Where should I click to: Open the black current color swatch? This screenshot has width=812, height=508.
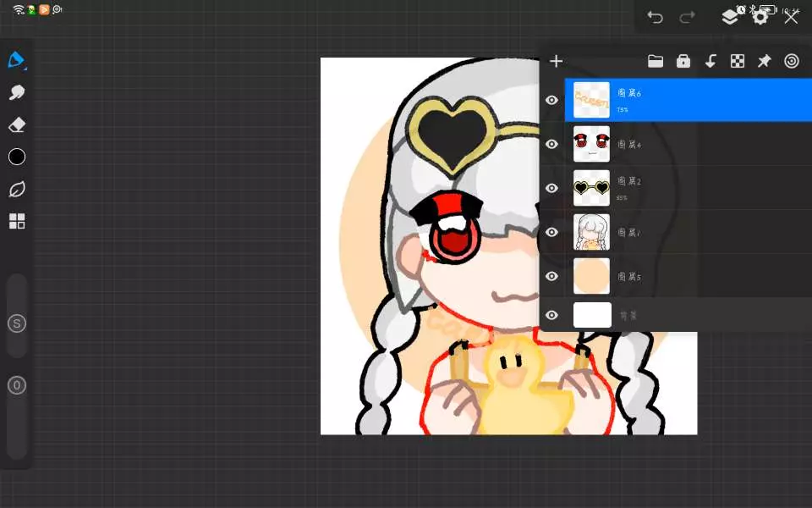[17, 157]
